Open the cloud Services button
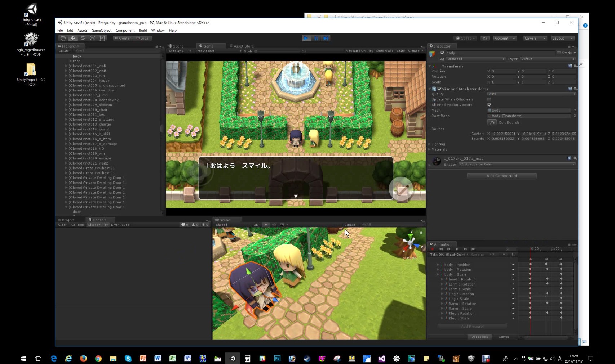Viewport: 615px width, 364px height. coord(485,38)
